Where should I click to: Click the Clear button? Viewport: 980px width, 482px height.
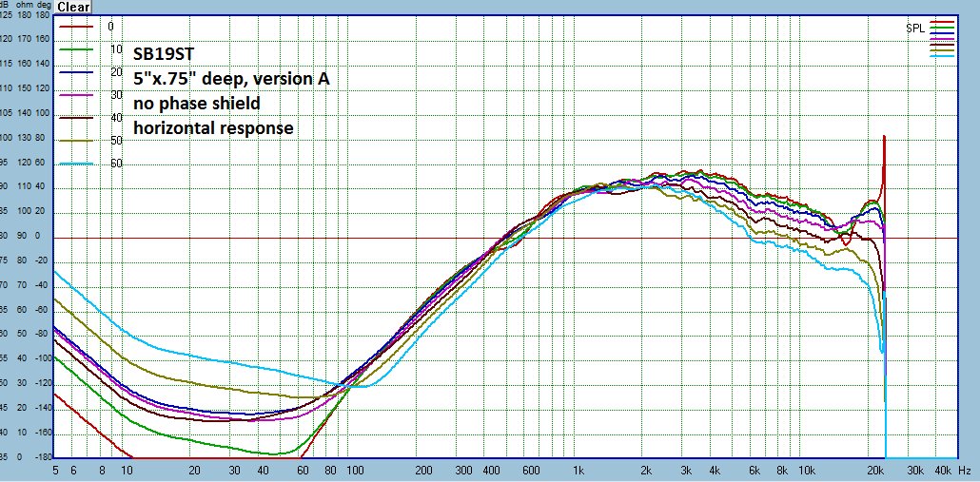pos(74,8)
